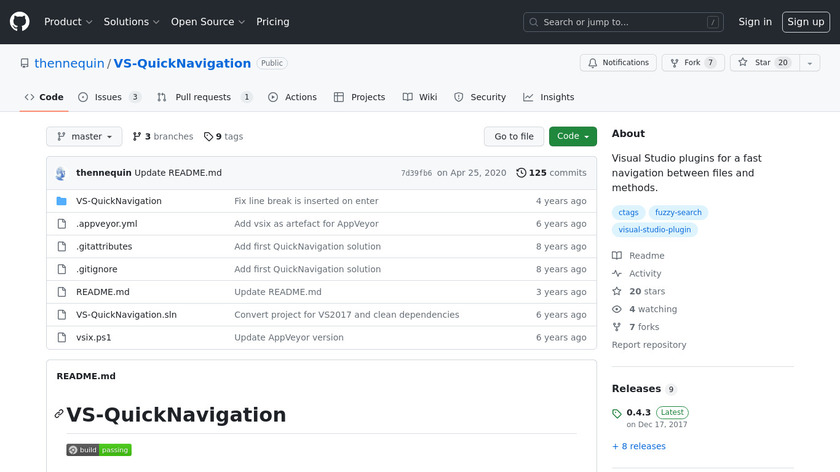
Task: Open the master branch selector
Action: tap(84, 137)
